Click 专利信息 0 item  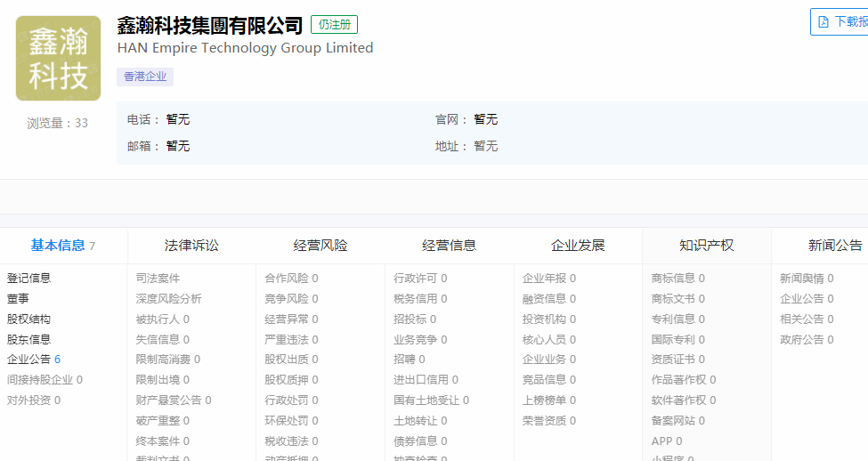[678, 319]
